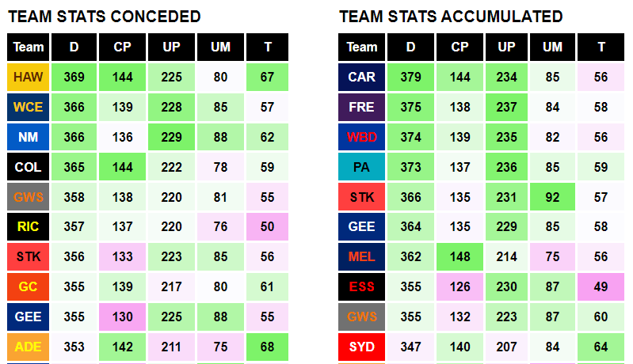This screenshot has width=633, height=364.
Task: Click the CAR team badge in Accumulated table
Action: point(361,77)
